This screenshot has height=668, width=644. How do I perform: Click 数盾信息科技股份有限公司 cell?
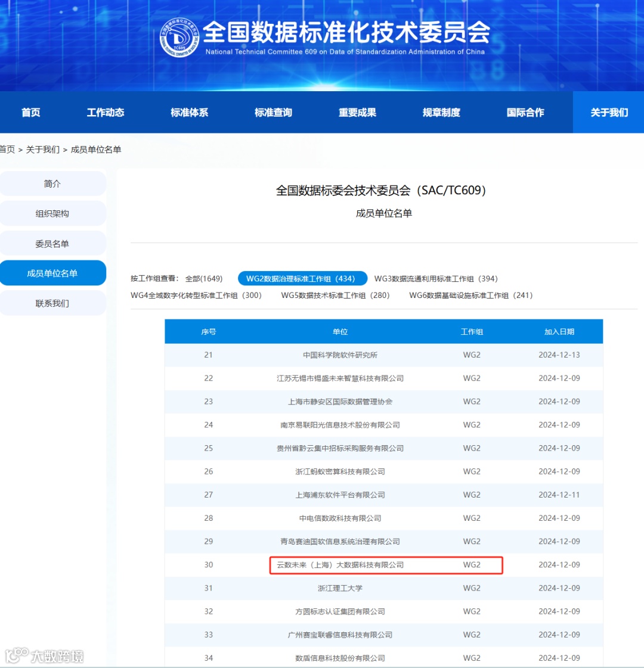tap(340, 658)
